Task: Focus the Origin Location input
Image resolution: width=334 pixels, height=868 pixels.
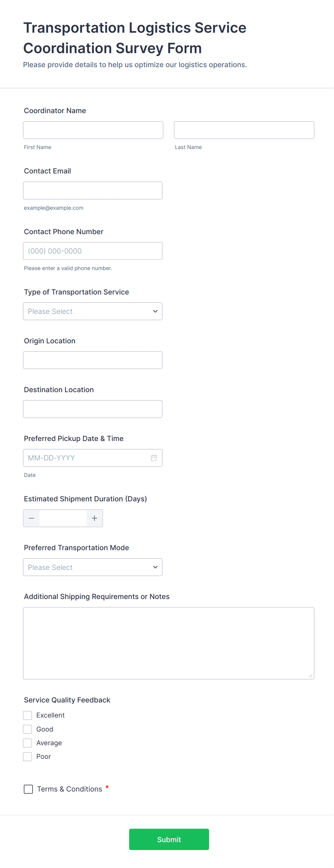Action: (x=93, y=360)
